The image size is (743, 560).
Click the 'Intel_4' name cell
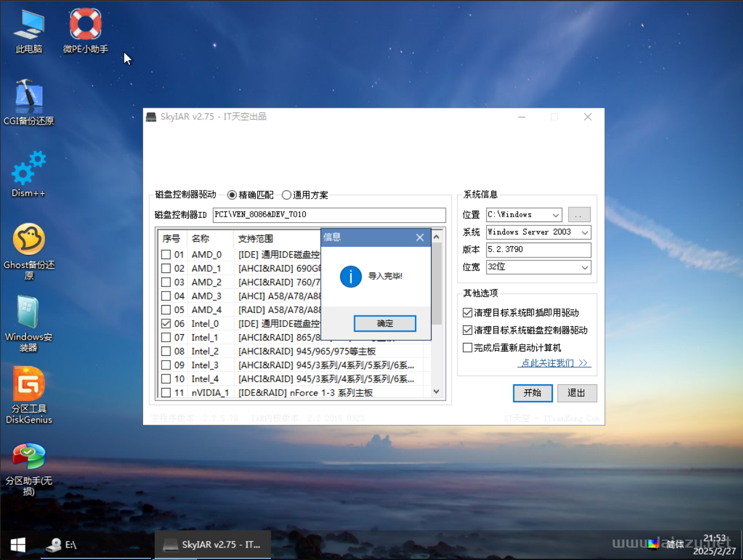coord(205,379)
